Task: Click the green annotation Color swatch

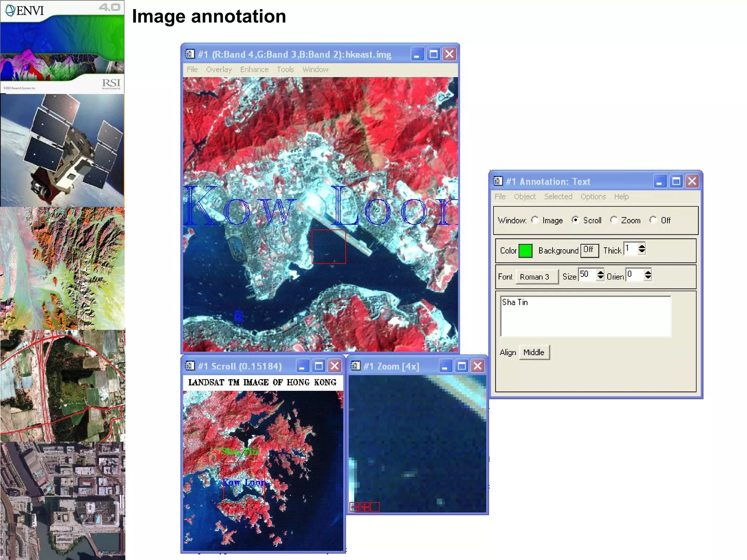Action: coord(525,250)
